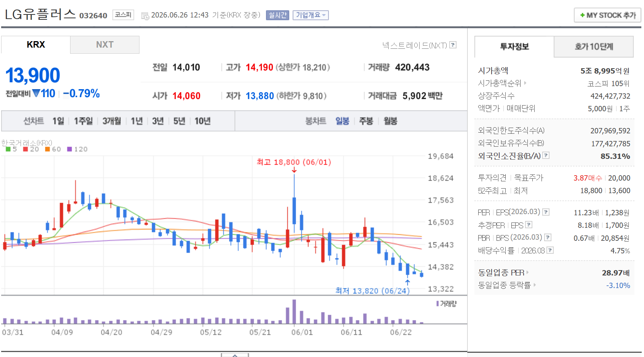
Task: Click 목표주가 value 20,000
Action: point(619,178)
